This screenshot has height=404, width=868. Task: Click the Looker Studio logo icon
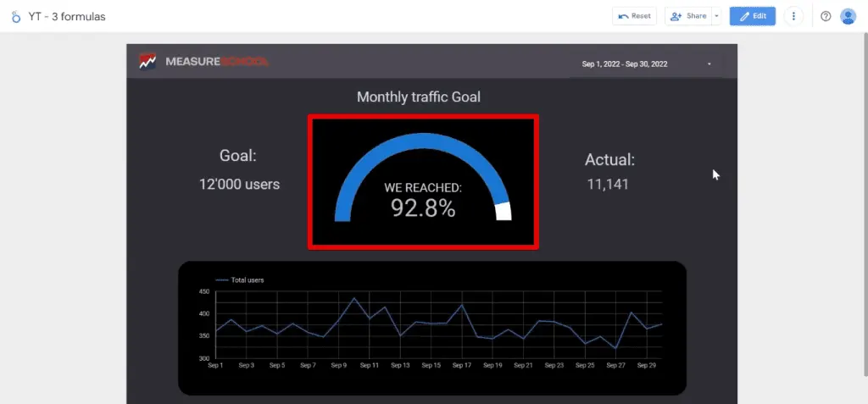coord(15,16)
